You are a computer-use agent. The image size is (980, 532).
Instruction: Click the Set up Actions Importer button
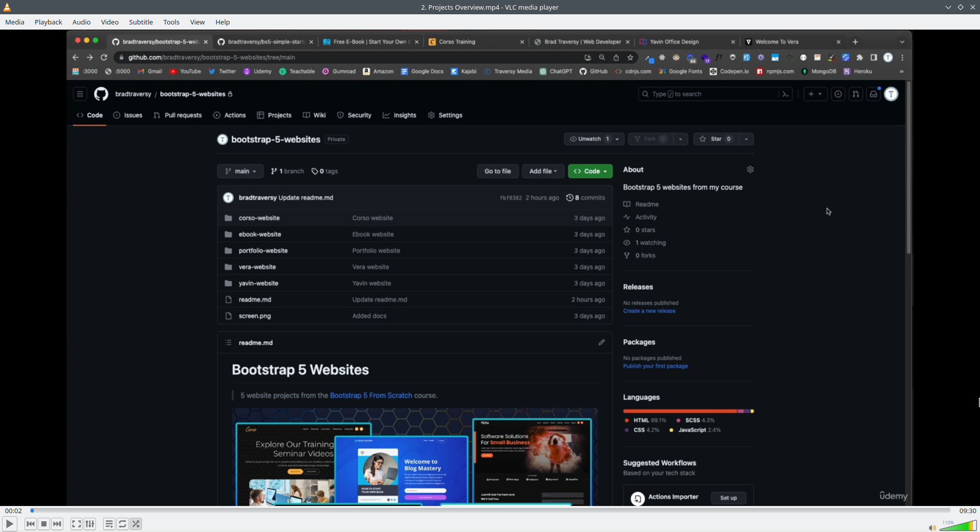[728, 498]
